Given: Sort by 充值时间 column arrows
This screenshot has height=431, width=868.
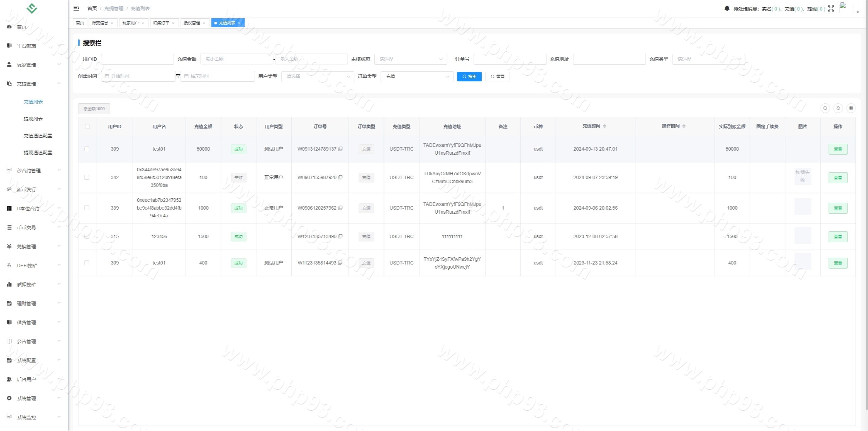Looking at the screenshot, I should [x=604, y=126].
